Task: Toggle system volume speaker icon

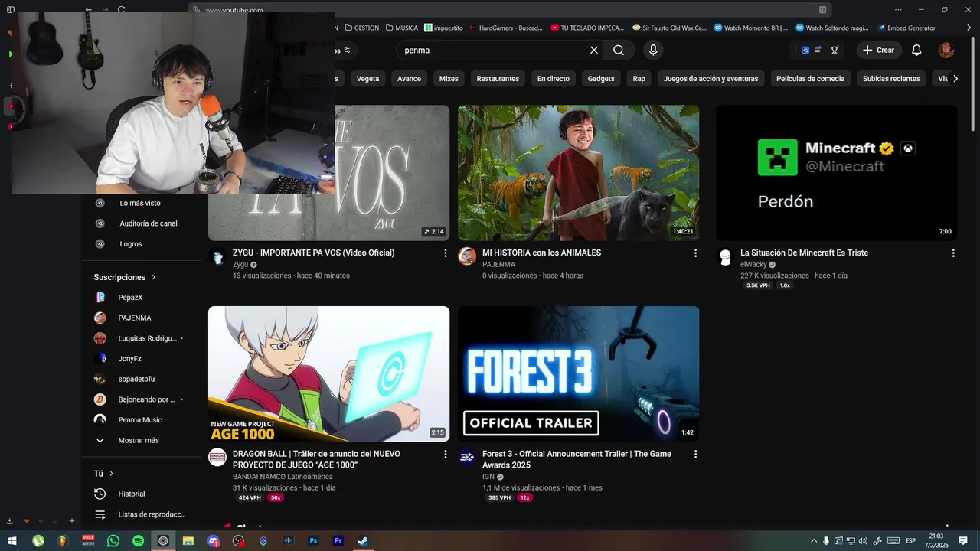Action: pyautogui.click(x=864, y=541)
